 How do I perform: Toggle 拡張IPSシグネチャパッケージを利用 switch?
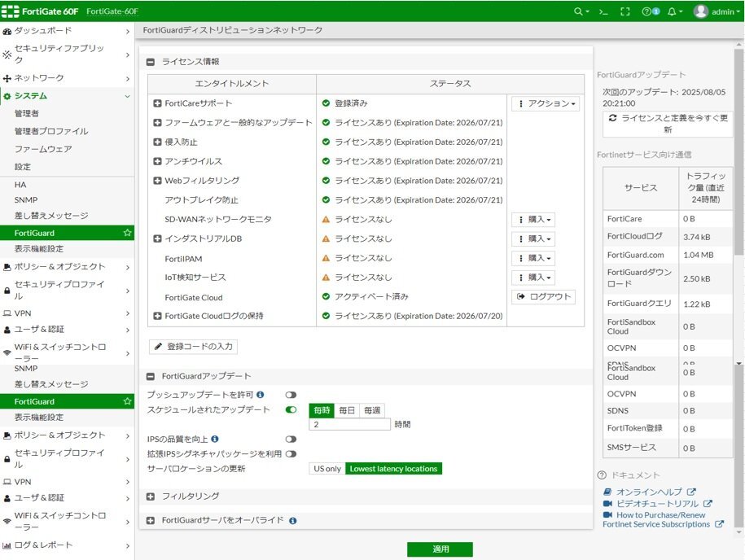coord(291,453)
